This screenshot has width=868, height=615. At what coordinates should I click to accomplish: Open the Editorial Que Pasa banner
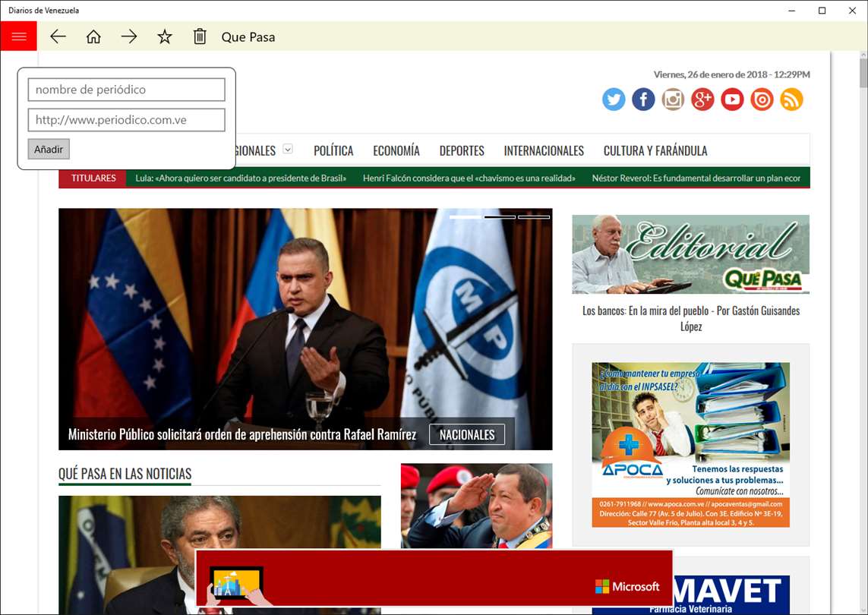tap(690, 254)
